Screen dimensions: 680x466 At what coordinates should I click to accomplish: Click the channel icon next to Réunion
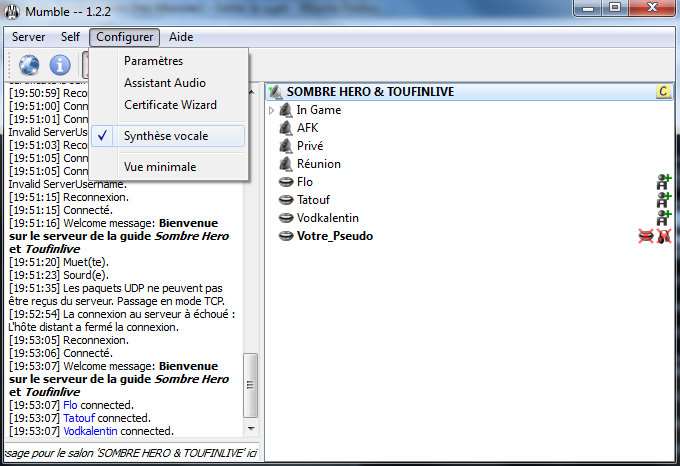(286, 164)
